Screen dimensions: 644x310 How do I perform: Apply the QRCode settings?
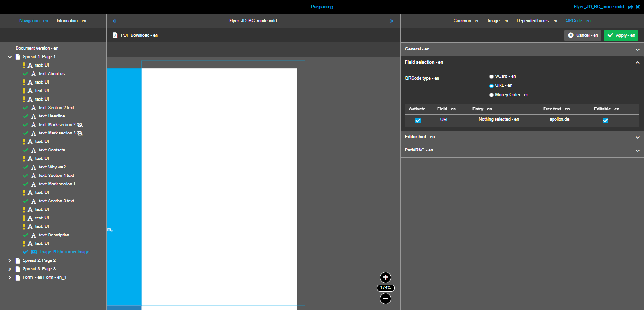pos(621,35)
